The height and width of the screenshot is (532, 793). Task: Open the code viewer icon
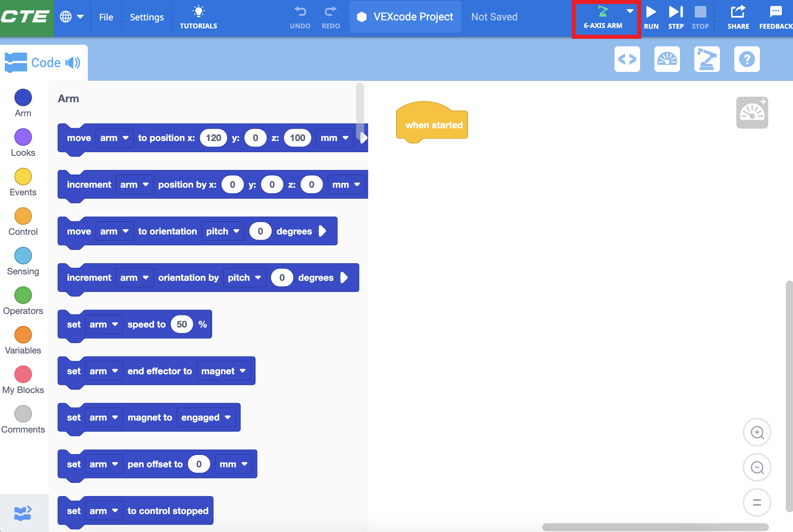pos(627,59)
